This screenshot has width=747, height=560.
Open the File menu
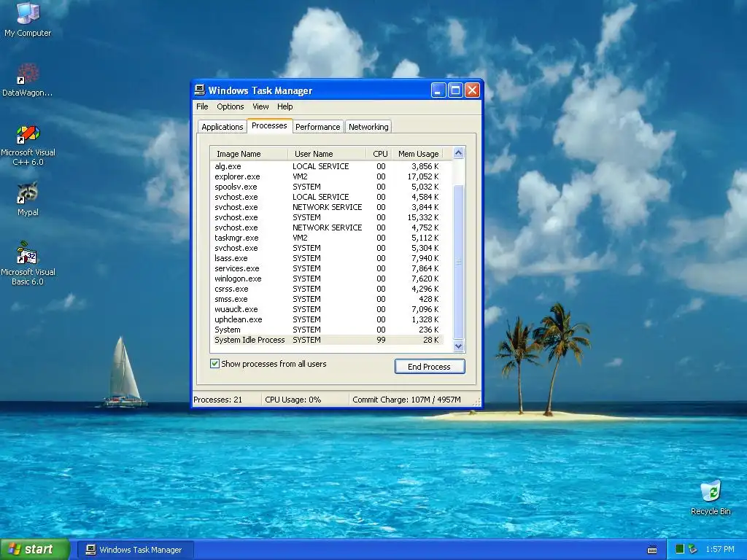coord(202,106)
